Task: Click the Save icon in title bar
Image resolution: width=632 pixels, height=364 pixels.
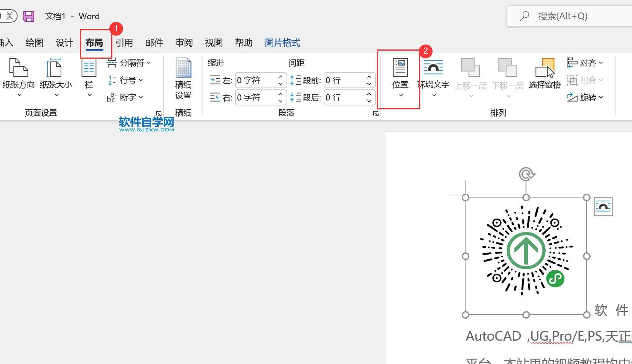Action: [29, 16]
